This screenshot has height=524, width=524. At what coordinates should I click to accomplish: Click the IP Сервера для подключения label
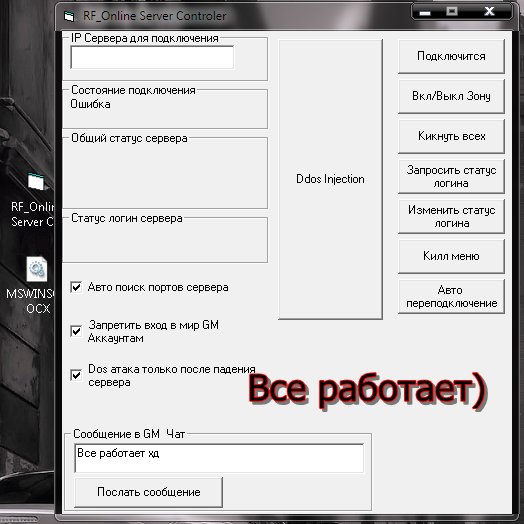(x=145, y=38)
